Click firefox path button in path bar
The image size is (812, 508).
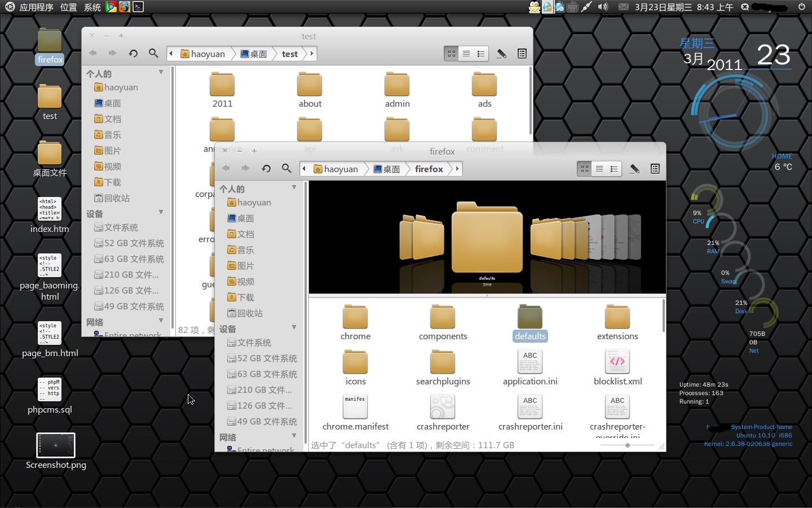[429, 169]
